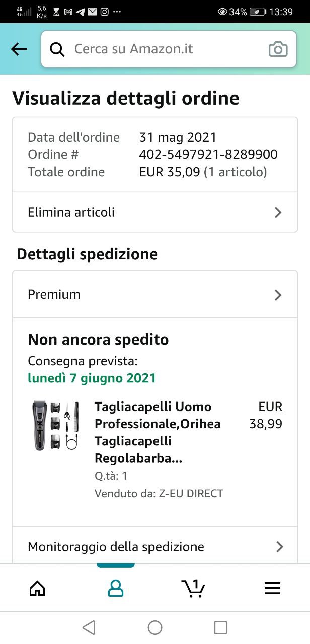310x644 pixels.
Task: Tap the back arrow icon
Action: click(19, 49)
